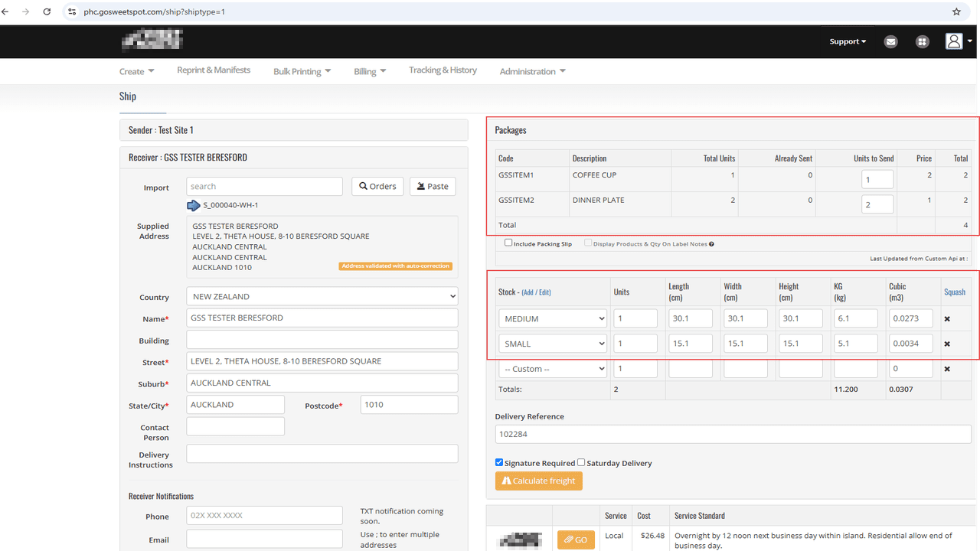Click the GSSITEM2 code cell
The width and height of the screenshot is (980, 551).
[532, 204]
